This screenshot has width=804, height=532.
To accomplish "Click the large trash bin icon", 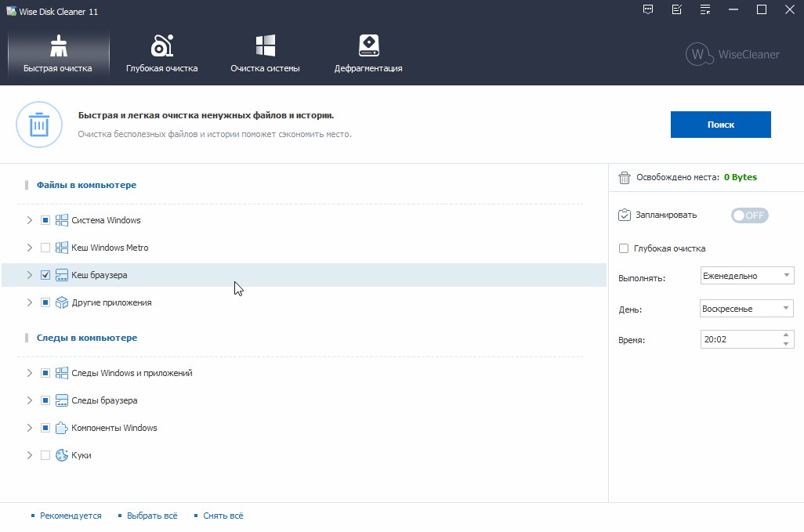I will (39, 125).
